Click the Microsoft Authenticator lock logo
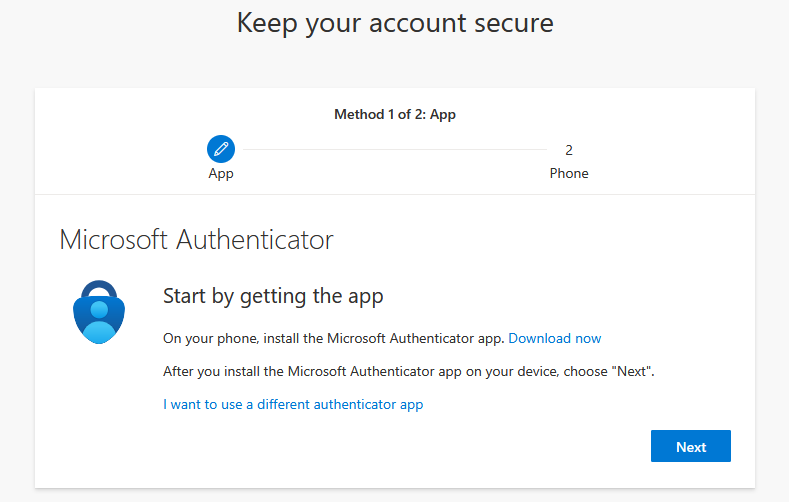Viewport: 789px width, 502px height. click(100, 312)
